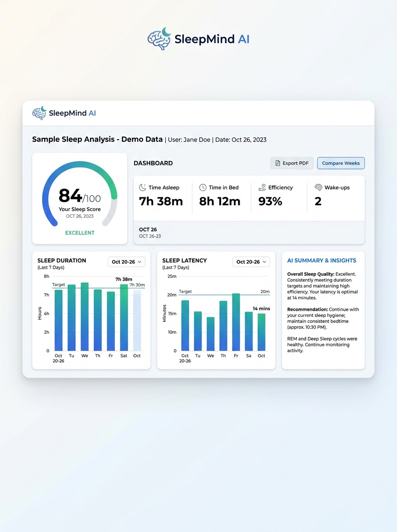397x532 pixels.
Task: Select the We bar in Sleep Duration chart
Action: 85,317
